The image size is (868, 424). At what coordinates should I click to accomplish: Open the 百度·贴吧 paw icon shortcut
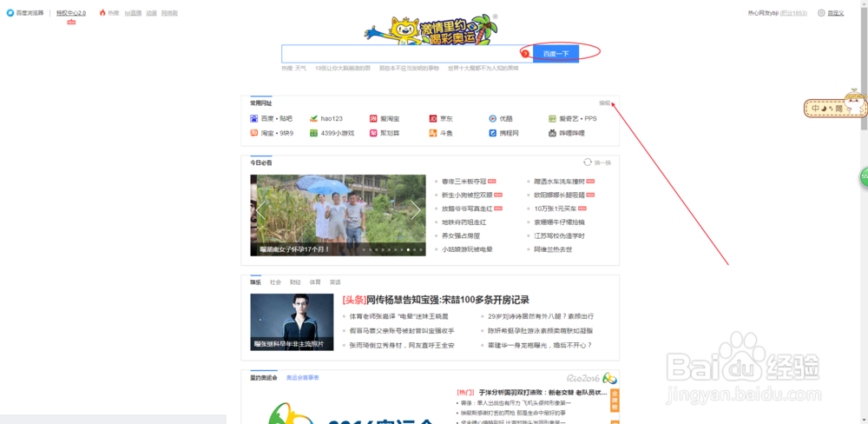(254, 119)
